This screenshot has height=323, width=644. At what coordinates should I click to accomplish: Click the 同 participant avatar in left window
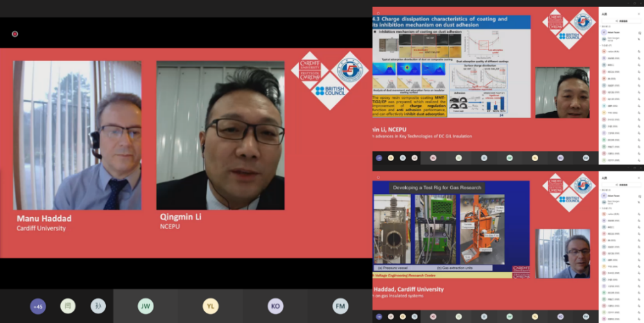coord(67,306)
